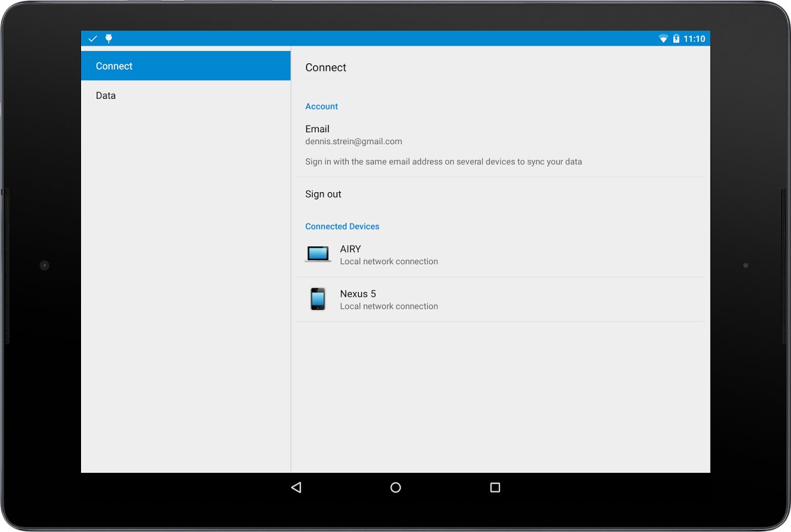Switch to the Data section in sidebar
The width and height of the screenshot is (791, 532).
point(106,96)
